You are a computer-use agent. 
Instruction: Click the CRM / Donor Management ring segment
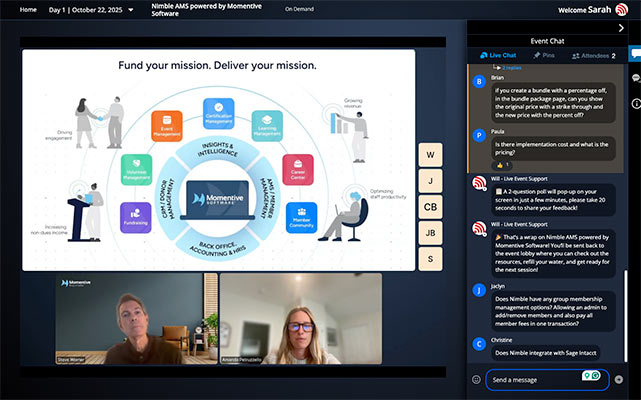pyautogui.click(x=169, y=199)
